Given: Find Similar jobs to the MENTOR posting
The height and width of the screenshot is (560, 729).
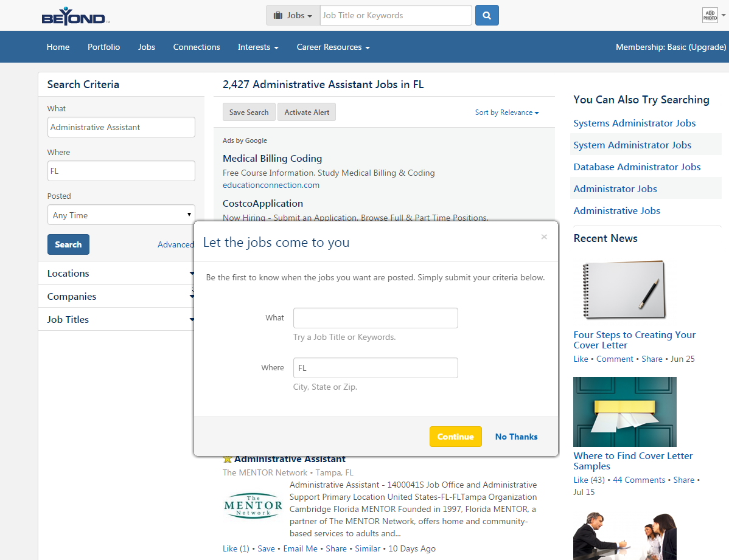Looking at the screenshot, I should [x=368, y=548].
